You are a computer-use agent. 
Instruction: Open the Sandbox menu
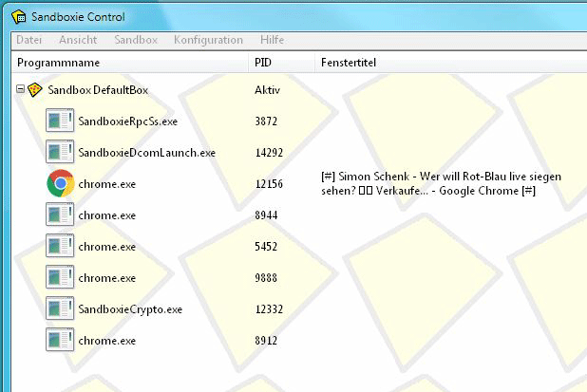[136, 40]
